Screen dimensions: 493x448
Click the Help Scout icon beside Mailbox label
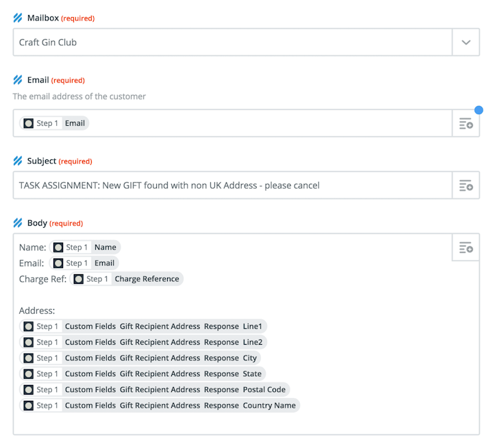click(x=18, y=18)
